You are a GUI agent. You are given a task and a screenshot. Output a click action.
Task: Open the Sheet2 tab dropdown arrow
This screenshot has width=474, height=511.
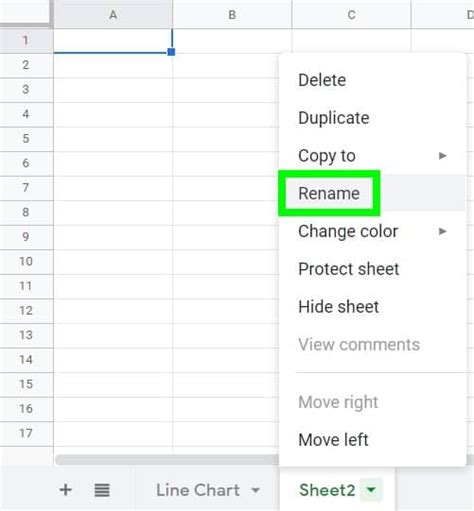pos(371,490)
